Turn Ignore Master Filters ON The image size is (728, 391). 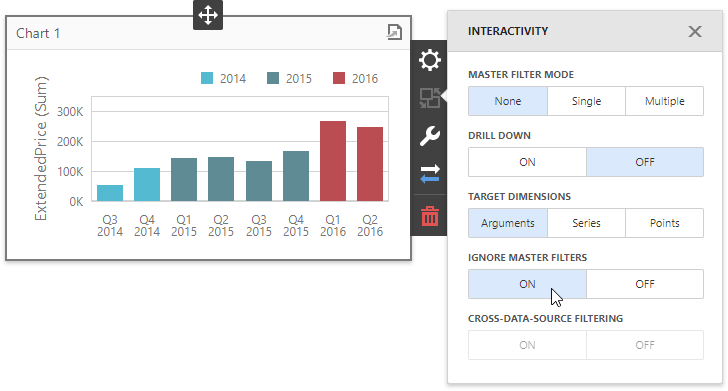527,284
